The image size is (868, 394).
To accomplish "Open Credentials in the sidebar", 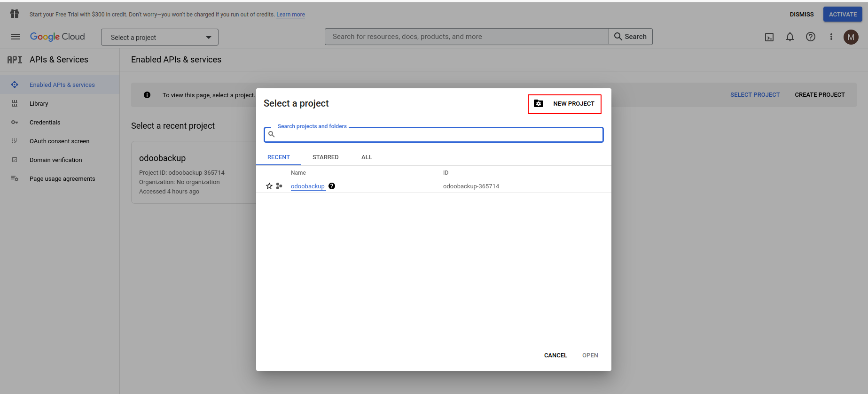I will click(x=45, y=123).
